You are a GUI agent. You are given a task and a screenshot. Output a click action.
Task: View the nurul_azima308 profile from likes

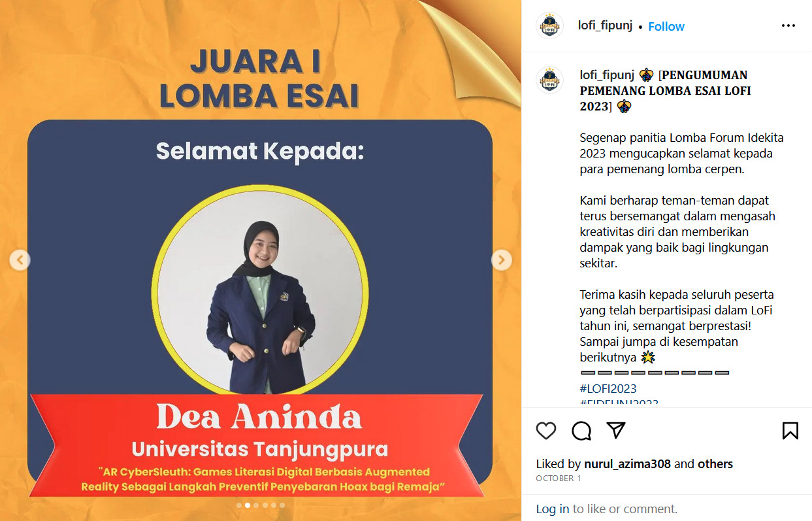click(628, 464)
